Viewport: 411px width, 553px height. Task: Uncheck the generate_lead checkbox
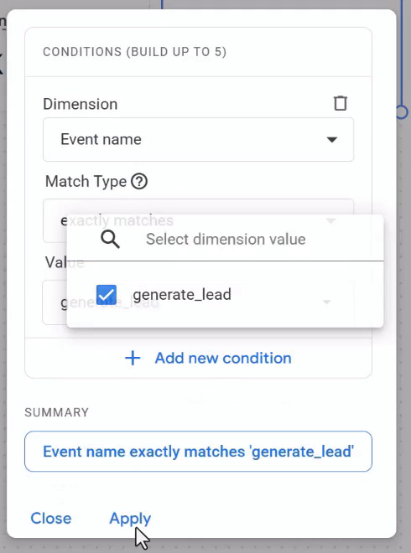point(106,295)
